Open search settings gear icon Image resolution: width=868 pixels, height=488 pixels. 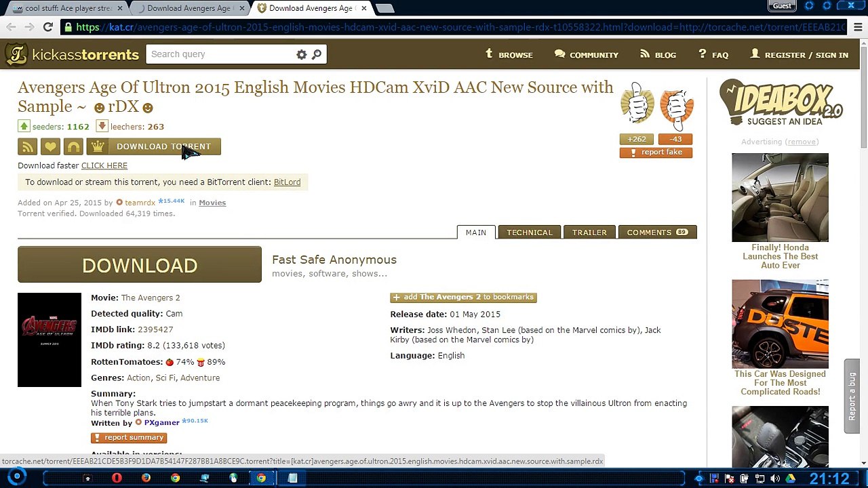click(301, 54)
